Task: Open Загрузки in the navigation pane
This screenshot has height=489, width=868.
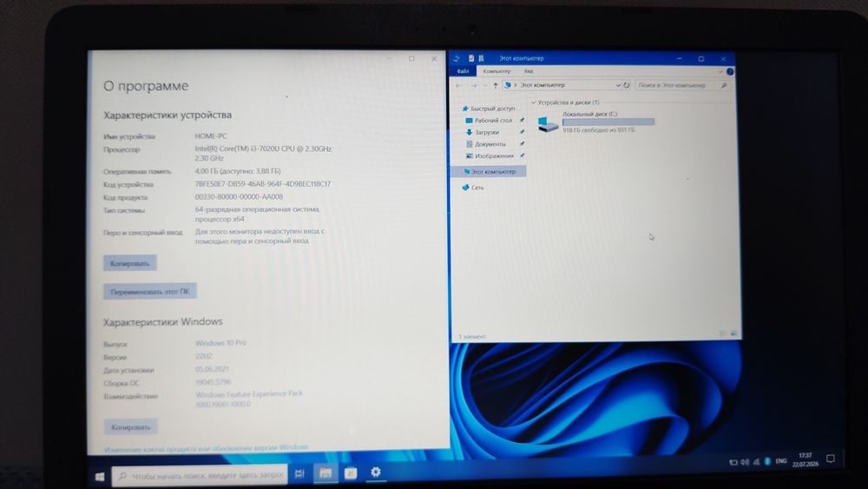Action: 482,132
